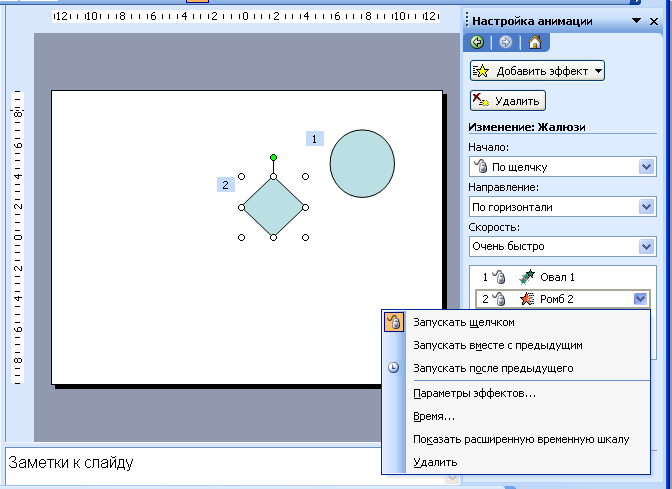Click the Forward arrow in task pane

pyautogui.click(x=506, y=42)
